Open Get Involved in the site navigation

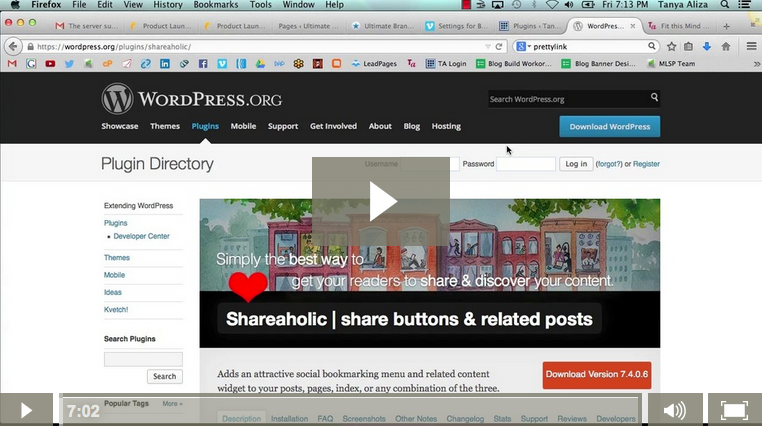(x=333, y=126)
